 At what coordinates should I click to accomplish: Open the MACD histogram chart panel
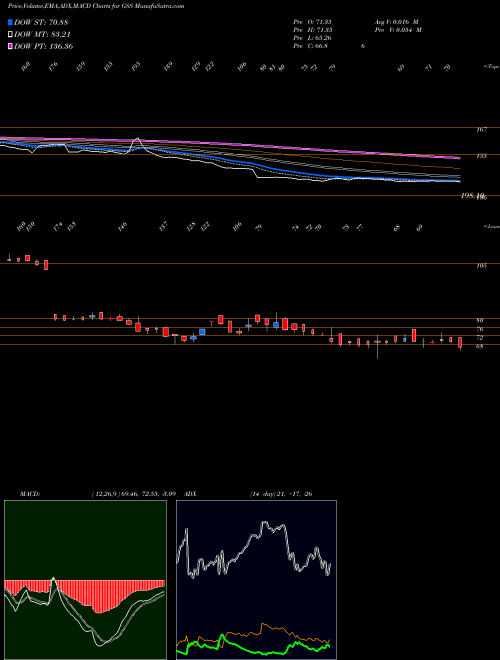coord(85,580)
